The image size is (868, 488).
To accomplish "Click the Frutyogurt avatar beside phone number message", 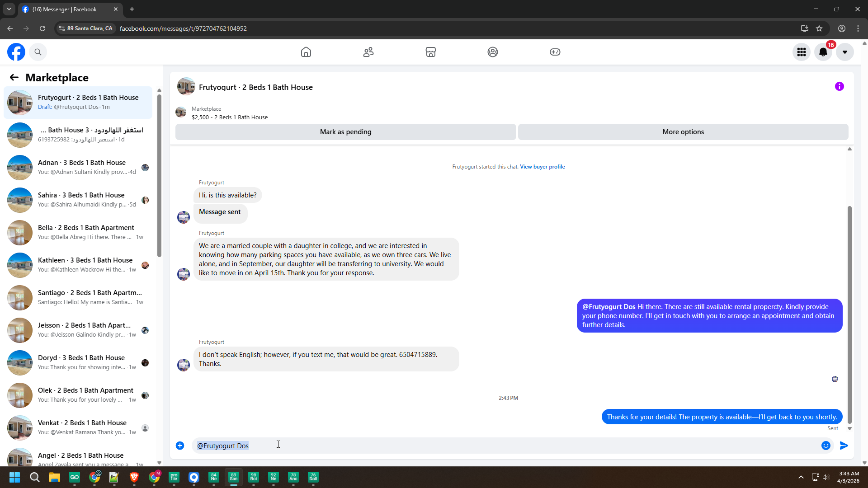I will [184, 365].
